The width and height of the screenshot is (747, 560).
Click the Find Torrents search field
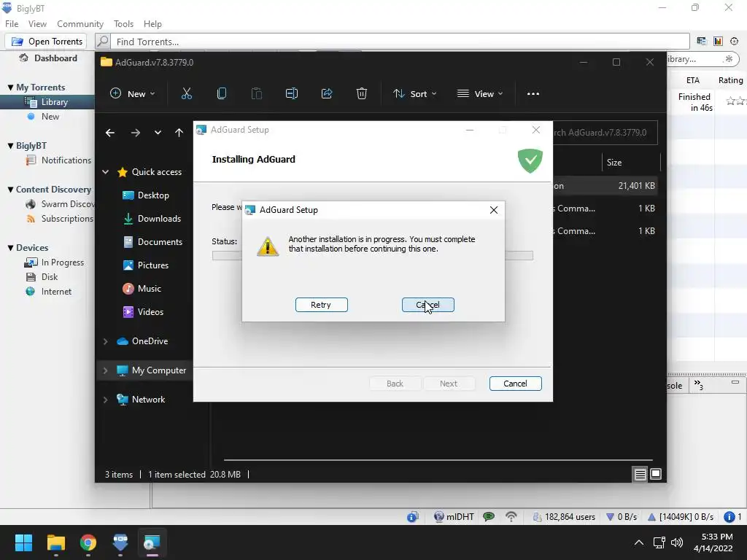point(400,42)
